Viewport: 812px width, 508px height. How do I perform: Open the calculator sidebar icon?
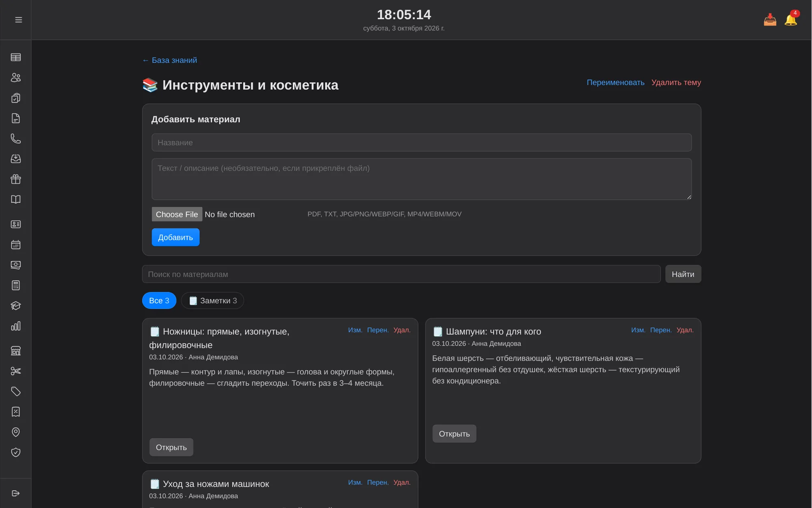[16, 285]
